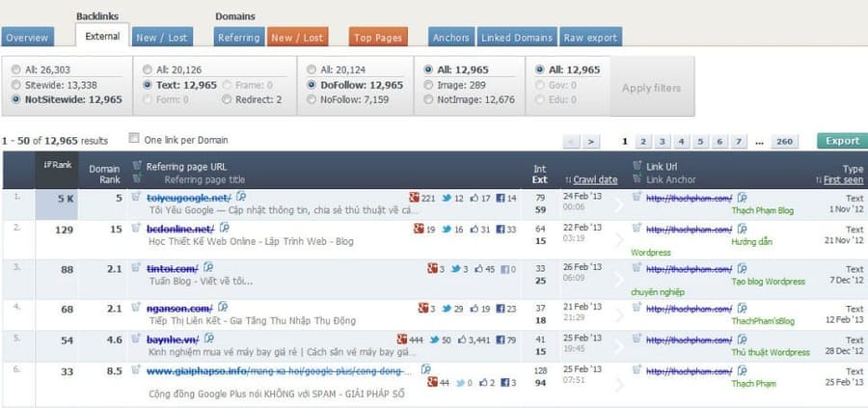Click the magnifier icon next to tintoi.com
Screen dimensions: 868x408
pos(208,268)
